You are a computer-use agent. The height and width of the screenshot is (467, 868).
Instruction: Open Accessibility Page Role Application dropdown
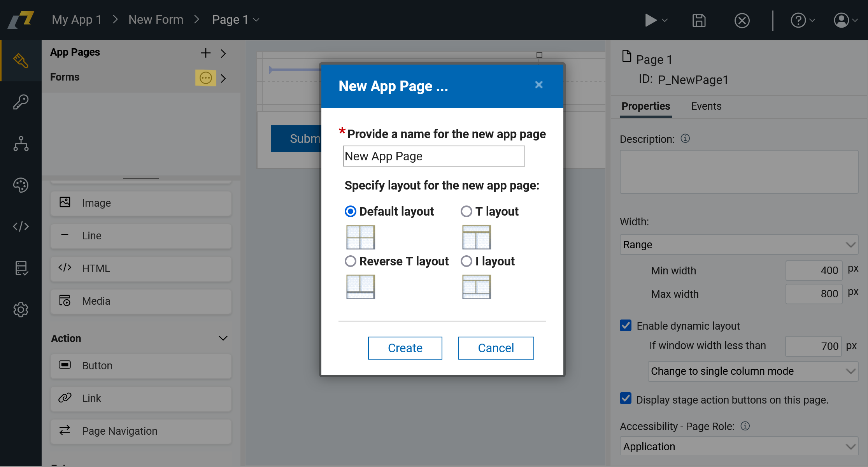[738, 446]
